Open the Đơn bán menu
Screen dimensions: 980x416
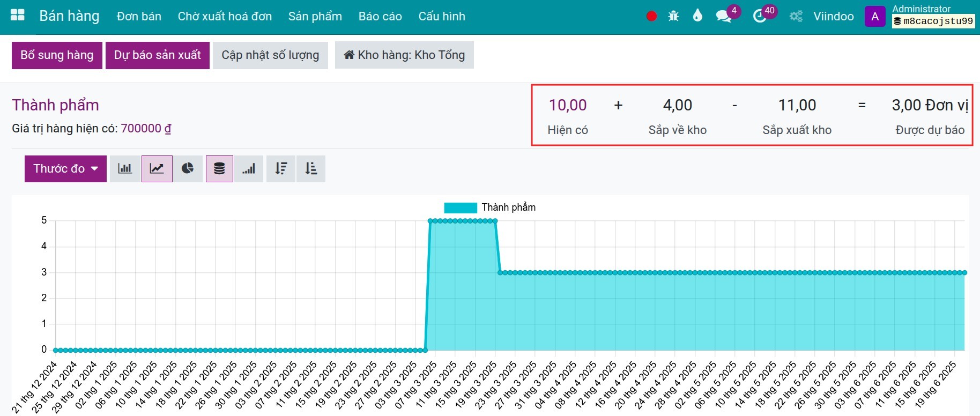139,16
